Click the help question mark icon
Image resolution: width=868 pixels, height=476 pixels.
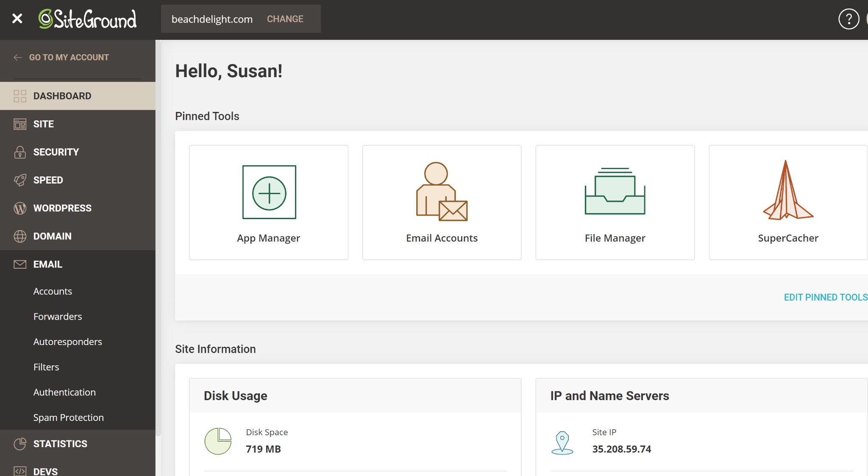pos(849,19)
